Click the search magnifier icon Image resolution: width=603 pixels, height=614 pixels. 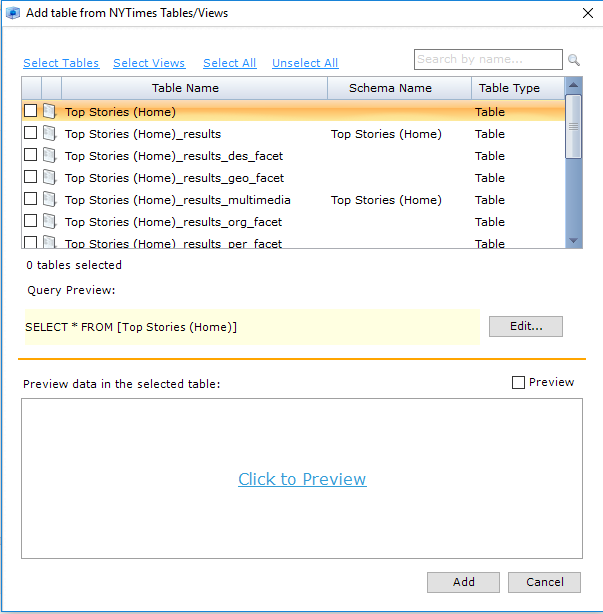coord(574,60)
